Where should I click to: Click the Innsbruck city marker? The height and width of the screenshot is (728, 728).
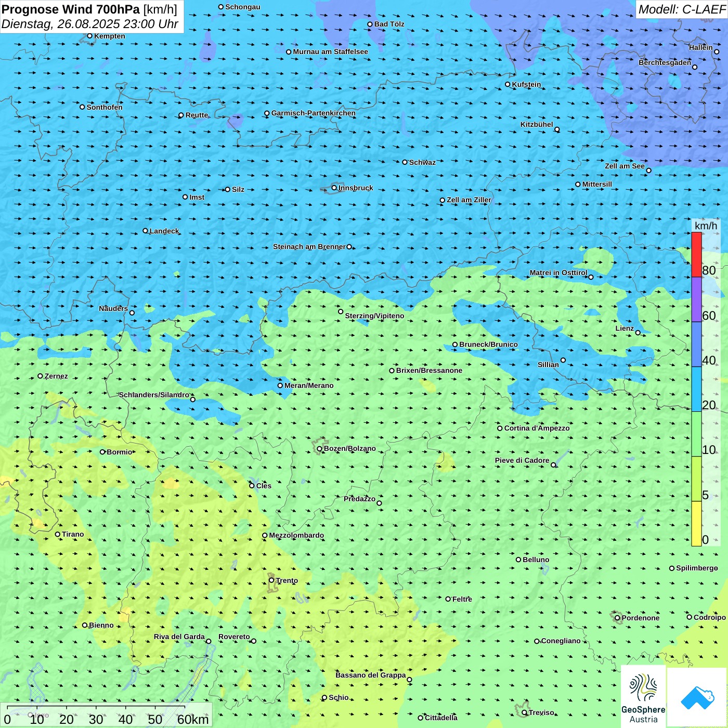tap(334, 188)
